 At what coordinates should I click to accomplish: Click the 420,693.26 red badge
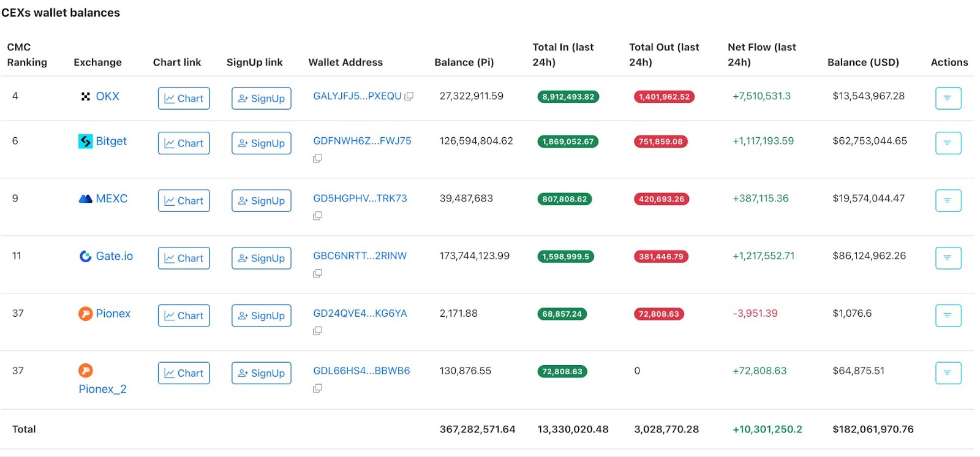(x=661, y=199)
